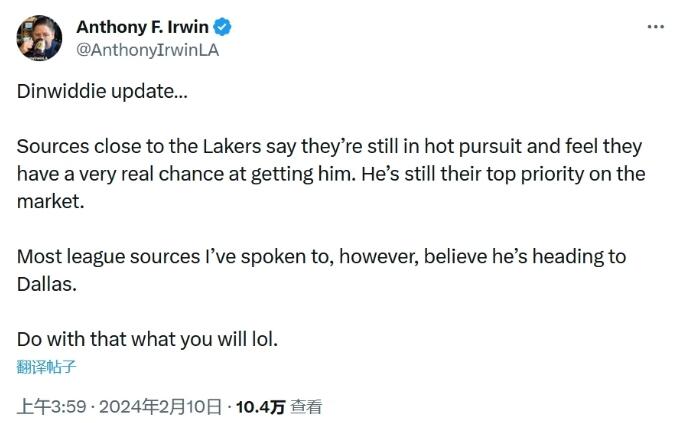This screenshot has height=423, width=679.
Task: Click the display name Anthony F. Irwin
Action: 142,28
